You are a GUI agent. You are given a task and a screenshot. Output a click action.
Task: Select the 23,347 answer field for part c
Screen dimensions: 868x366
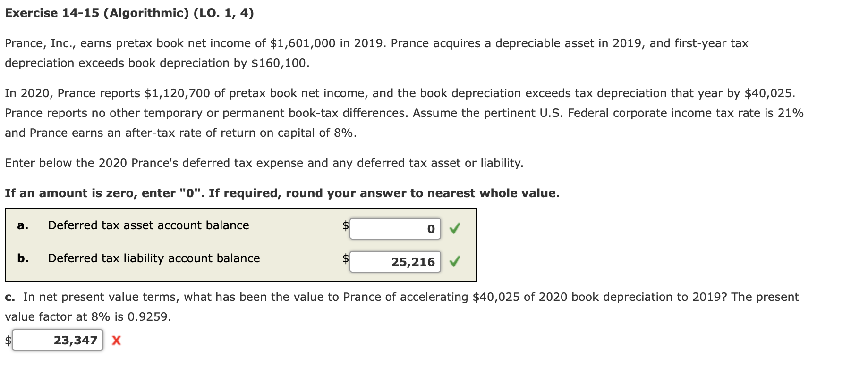pyautogui.click(x=58, y=339)
